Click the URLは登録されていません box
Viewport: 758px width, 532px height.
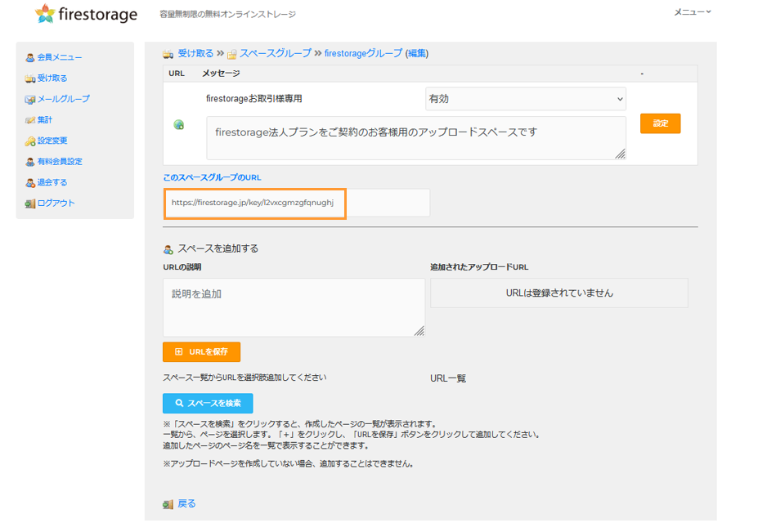[x=558, y=293]
